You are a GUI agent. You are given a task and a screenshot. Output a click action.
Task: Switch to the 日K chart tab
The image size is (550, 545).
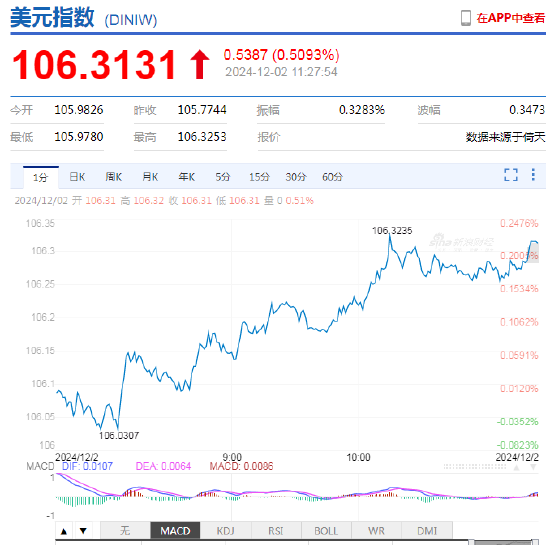(77, 177)
